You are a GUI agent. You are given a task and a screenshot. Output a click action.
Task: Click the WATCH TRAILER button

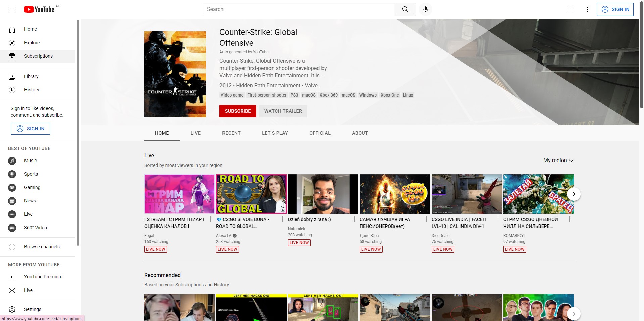(283, 111)
